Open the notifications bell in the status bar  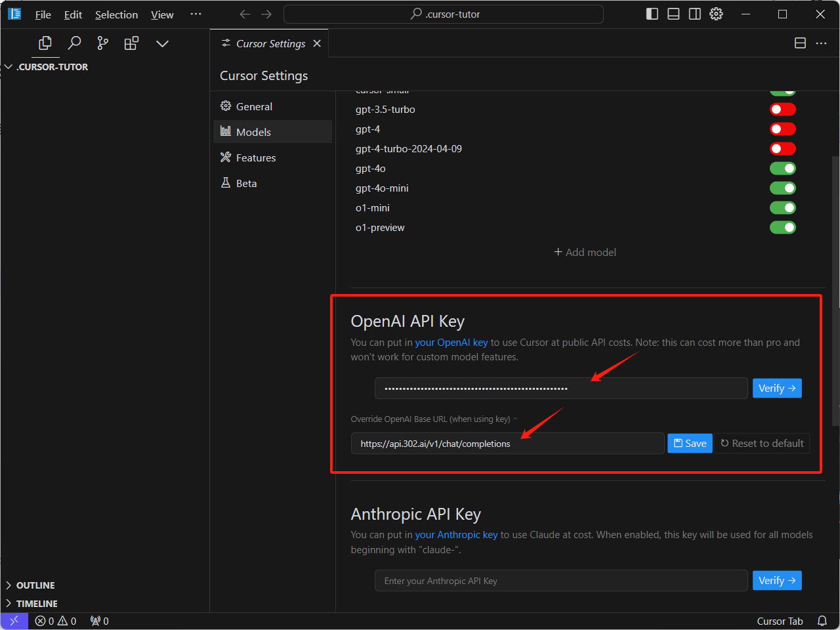point(822,621)
